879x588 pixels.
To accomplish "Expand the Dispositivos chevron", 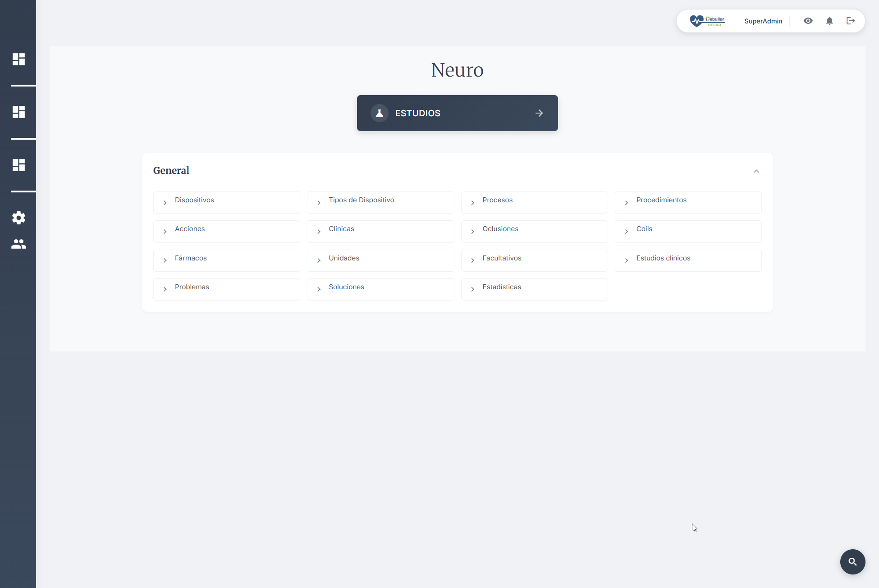I will tap(165, 203).
